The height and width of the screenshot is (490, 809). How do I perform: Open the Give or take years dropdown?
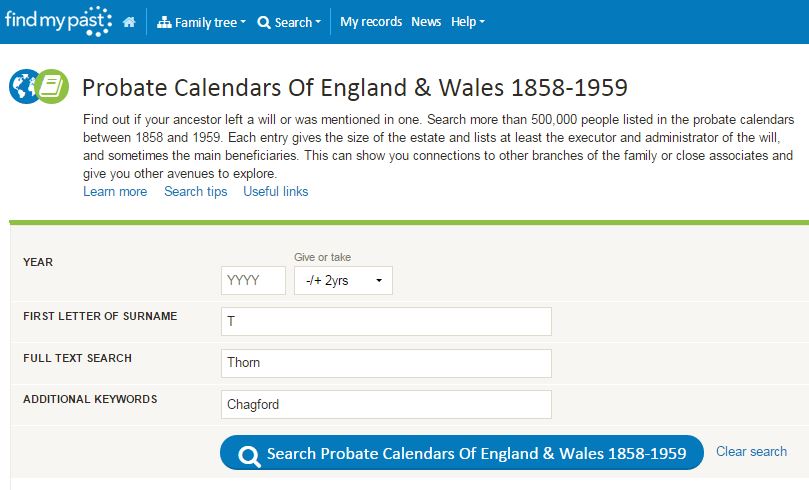pyautogui.click(x=344, y=281)
